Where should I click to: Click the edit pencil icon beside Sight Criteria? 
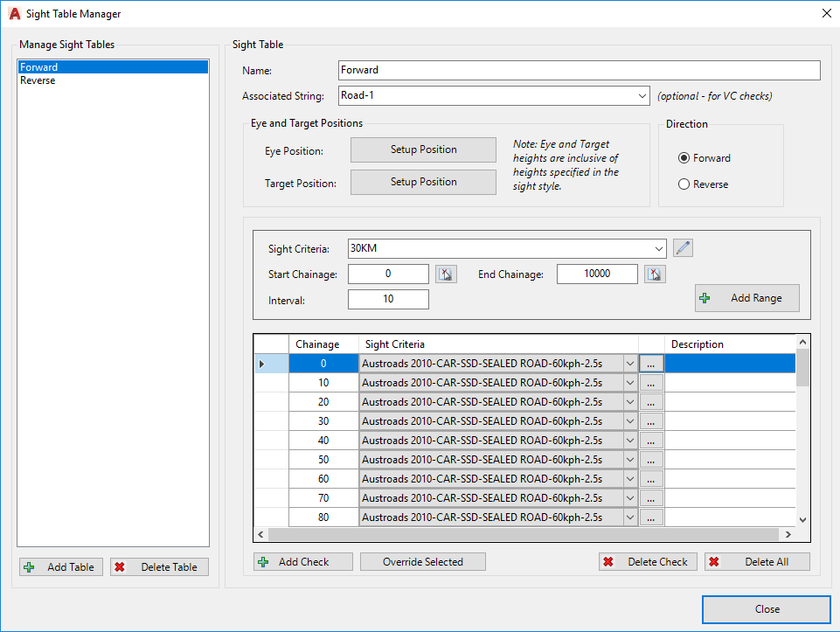684,248
